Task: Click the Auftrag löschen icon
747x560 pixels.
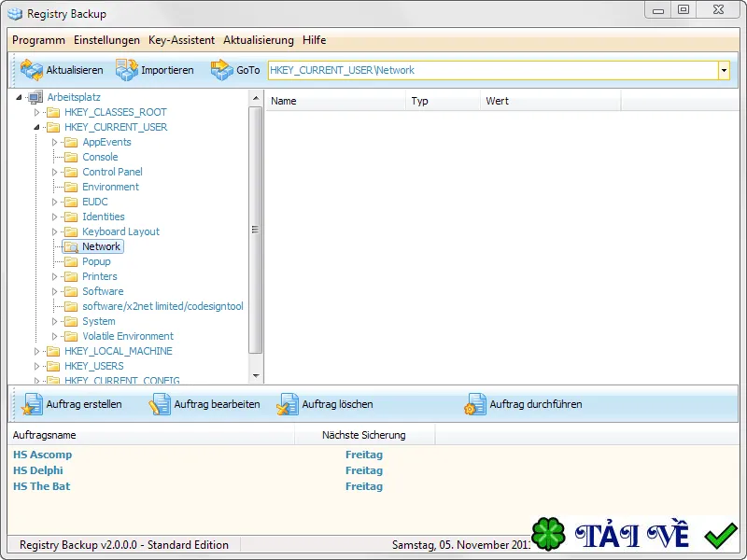Action: [288, 404]
